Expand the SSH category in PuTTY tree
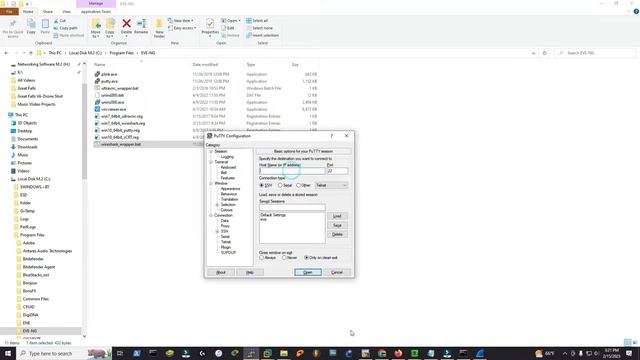The height and width of the screenshot is (360, 640). pyautogui.click(x=217, y=231)
